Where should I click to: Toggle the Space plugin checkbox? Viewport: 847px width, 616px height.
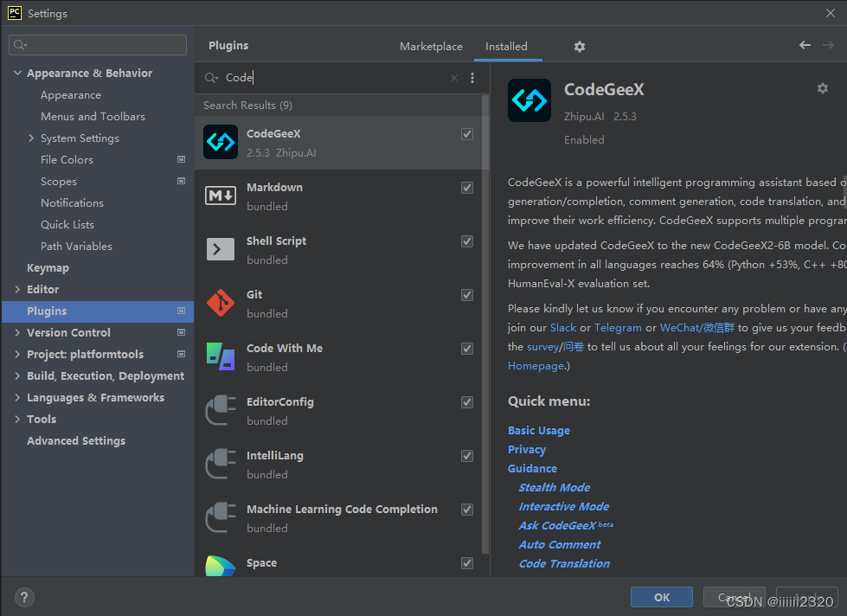click(x=467, y=563)
